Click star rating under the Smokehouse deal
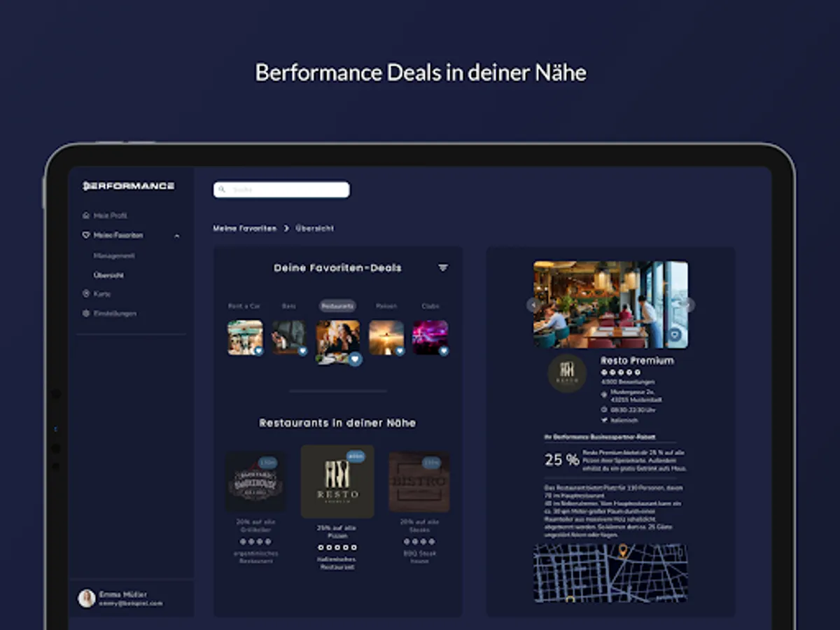This screenshot has width=840, height=630. [x=255, y=542]
